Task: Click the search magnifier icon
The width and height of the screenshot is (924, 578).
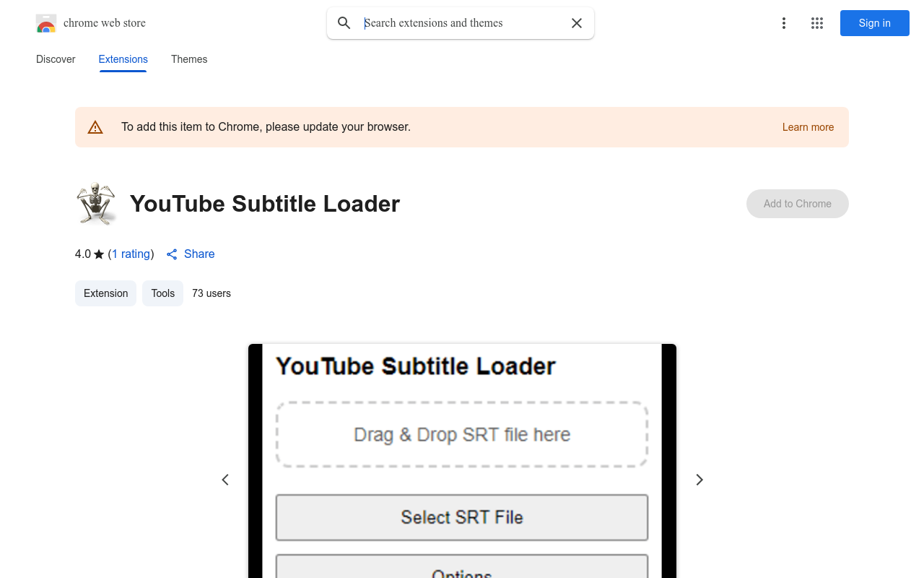Action: [344, 23]
